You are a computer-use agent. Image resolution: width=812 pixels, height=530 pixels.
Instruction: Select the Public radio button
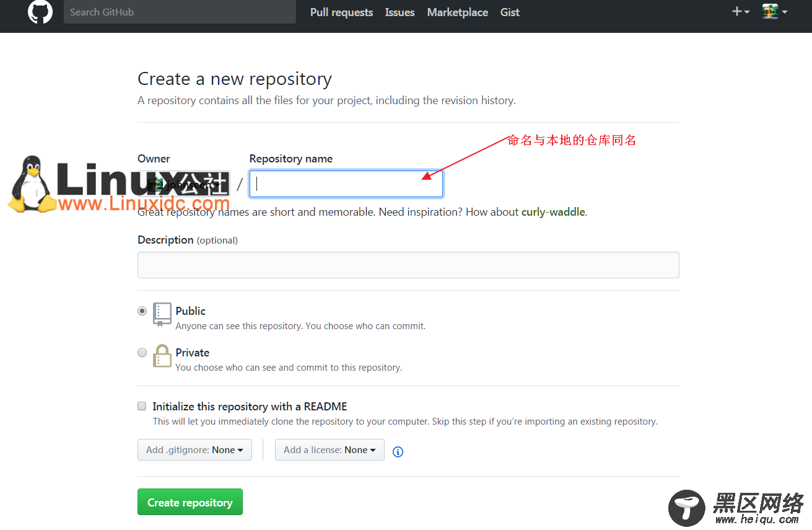(142, 311)
